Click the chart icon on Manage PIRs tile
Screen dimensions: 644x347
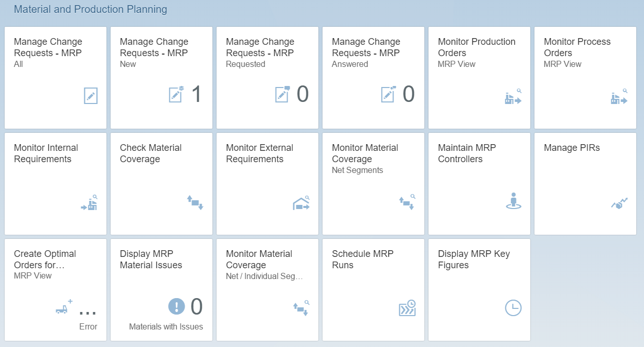point(619,203)
